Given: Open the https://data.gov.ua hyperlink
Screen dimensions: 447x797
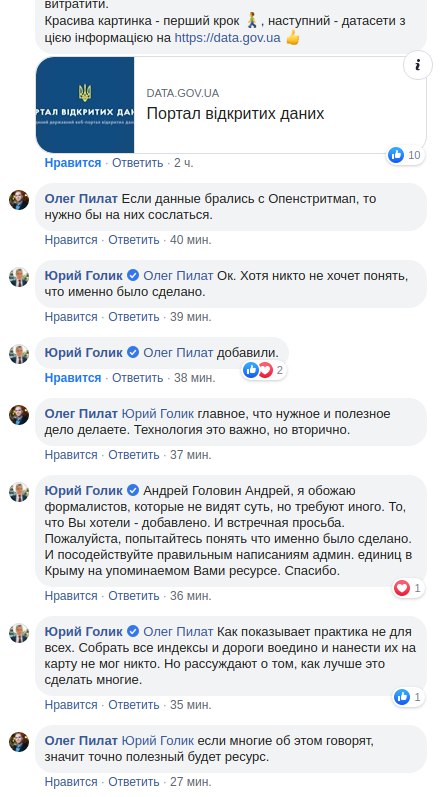Looking at the screenshot, I should click(227, 37).
